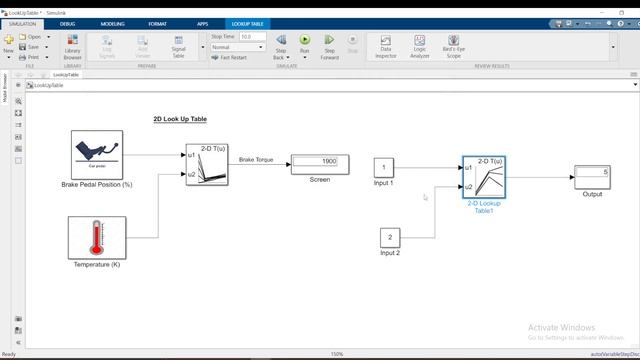The height and width of the screenshot is (360, 640).
Task: Open the Model Browser side panel
Action: (x=4, y=88)
